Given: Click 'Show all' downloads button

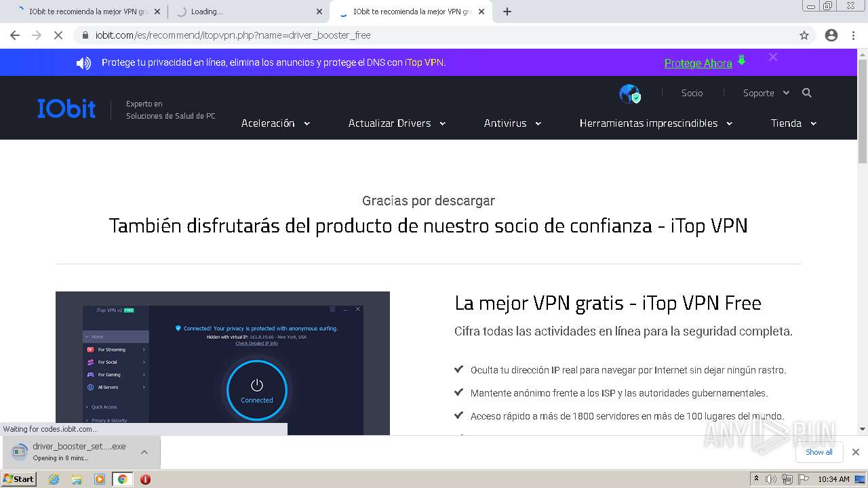Looking at the screenshot, I should pyautogui.click(x=819, y=452).
